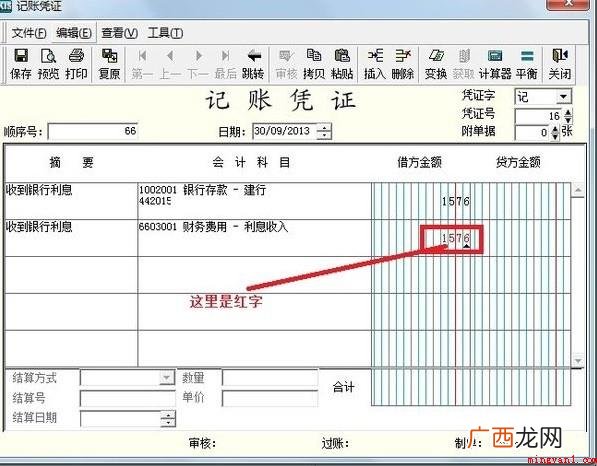597x466 pixels.
Task: Click the 获取 (Fetch) toolbar icon
Action: (x=463, y=64)
